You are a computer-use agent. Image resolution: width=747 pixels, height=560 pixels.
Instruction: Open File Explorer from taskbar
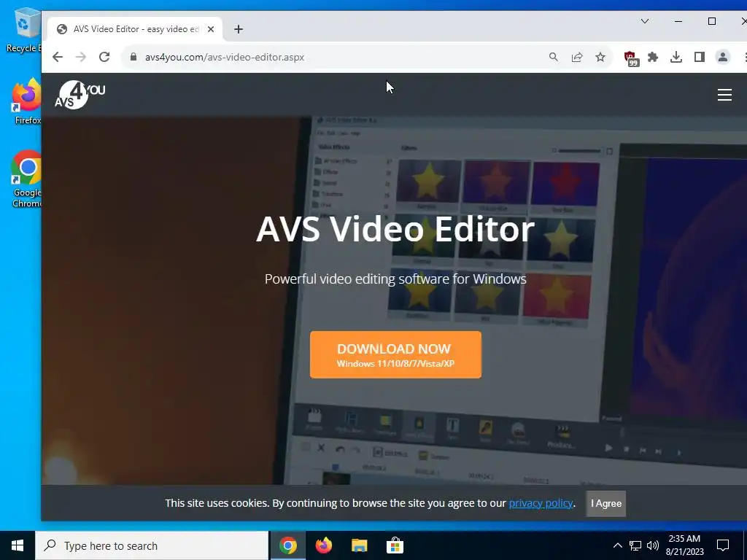point(359,545)
